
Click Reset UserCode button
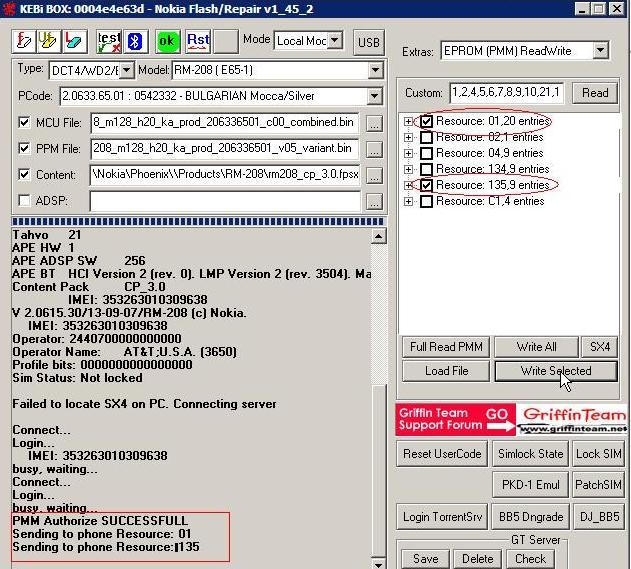coord(442,454)
